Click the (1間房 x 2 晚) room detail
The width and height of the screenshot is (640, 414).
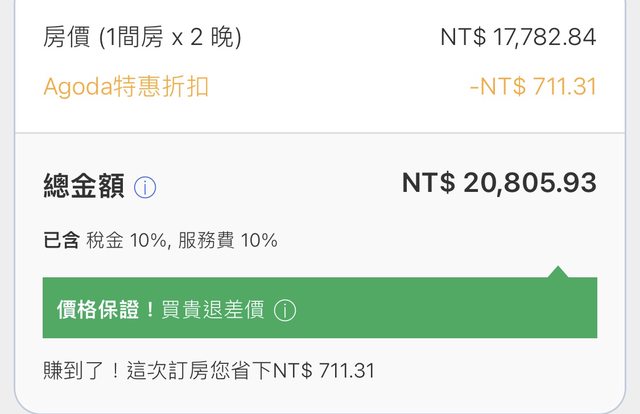(x=170, y=38)
